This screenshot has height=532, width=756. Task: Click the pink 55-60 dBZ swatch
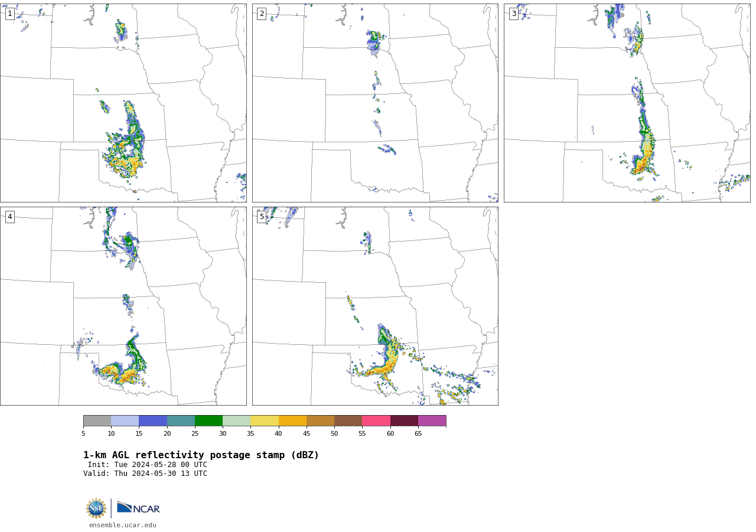(x=376, y=421)
